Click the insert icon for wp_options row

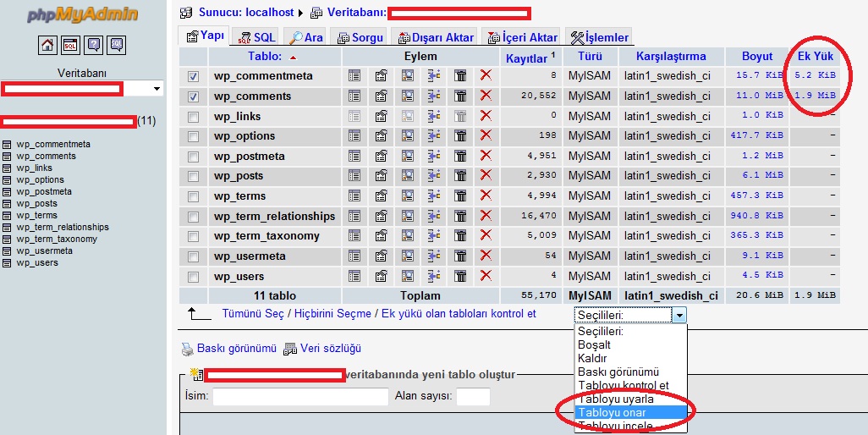(x=433, y=136)
